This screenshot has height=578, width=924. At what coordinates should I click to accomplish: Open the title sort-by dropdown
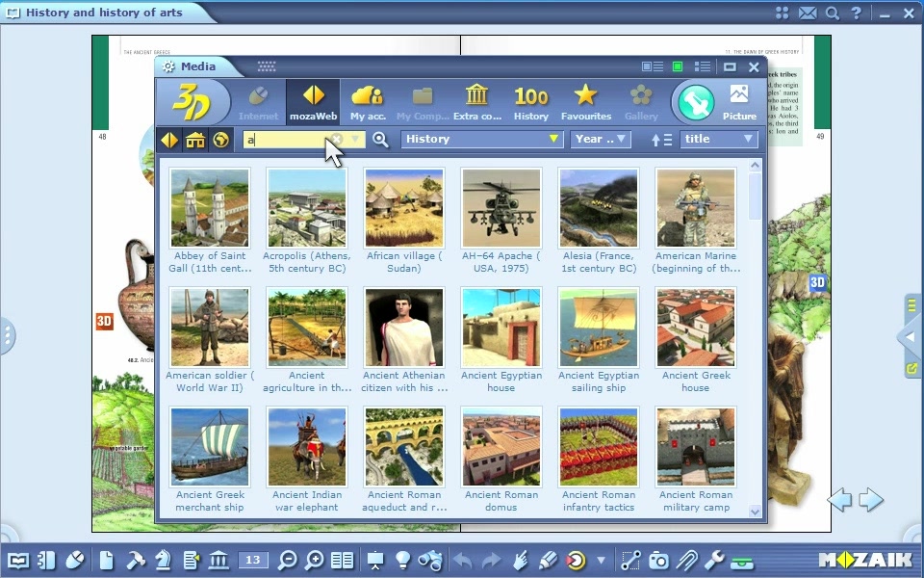(x=718, y=139)
